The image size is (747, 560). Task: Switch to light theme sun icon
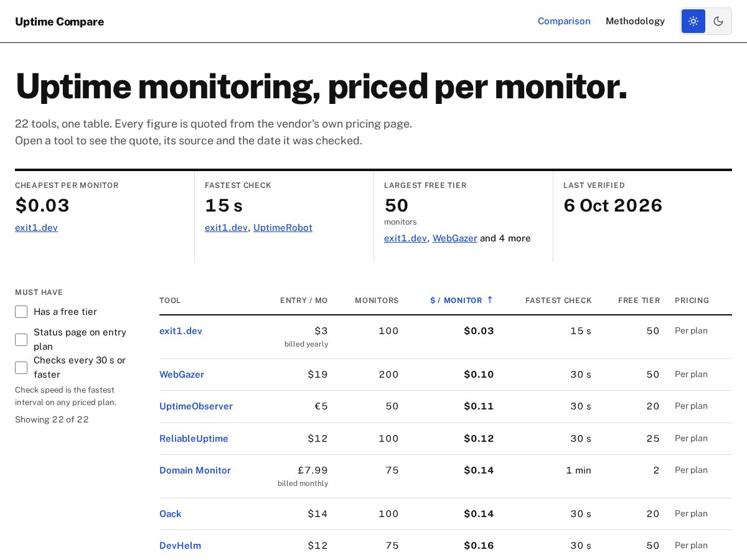tap(693, 21)
